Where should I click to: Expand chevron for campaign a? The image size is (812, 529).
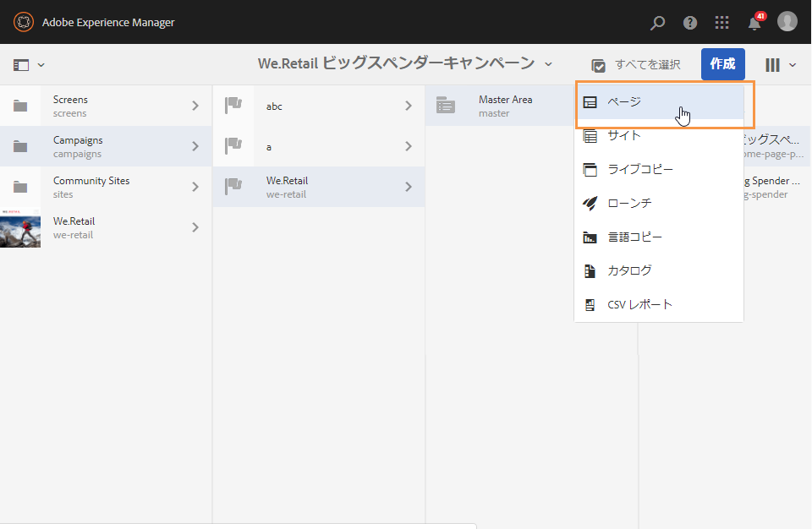click(409, 146)
